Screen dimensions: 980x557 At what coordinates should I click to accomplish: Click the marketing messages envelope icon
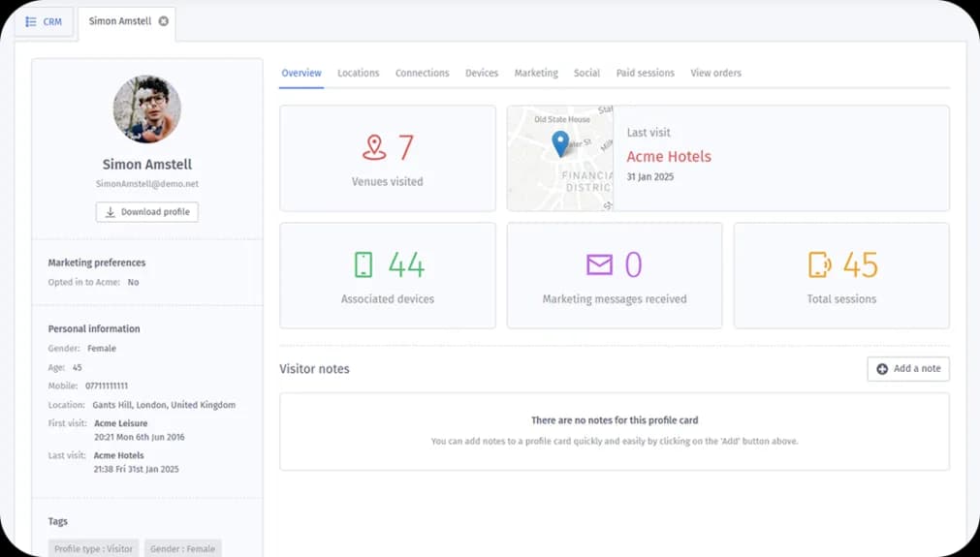click(599, 264)
